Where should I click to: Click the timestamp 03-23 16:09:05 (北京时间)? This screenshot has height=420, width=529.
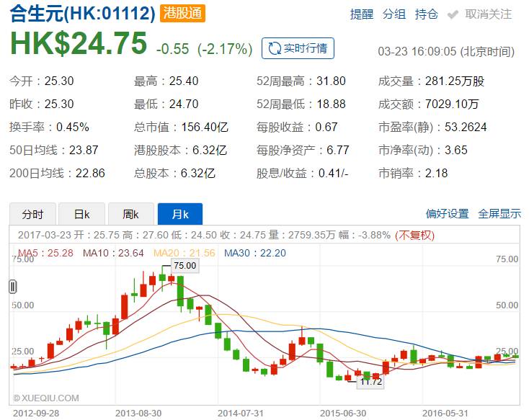click(x=446, y=51)
